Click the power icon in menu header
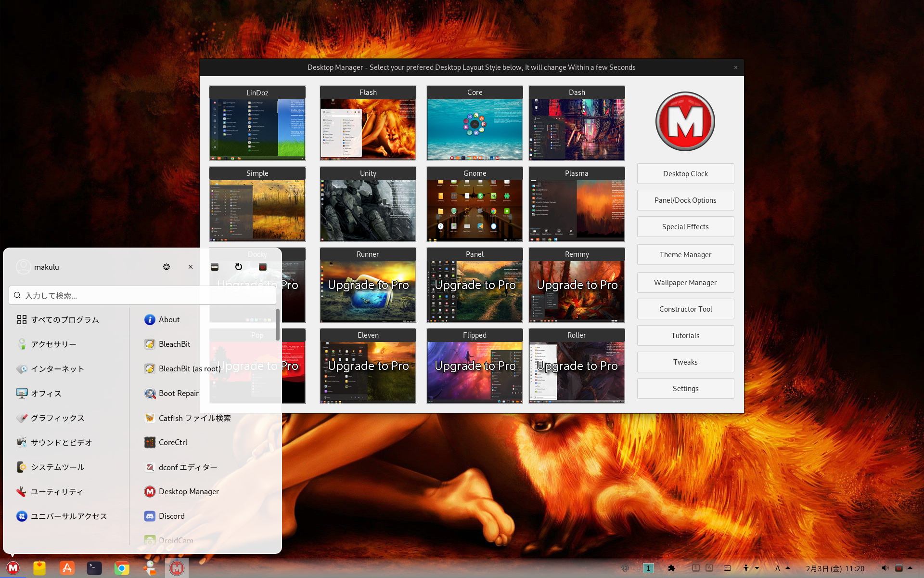This screenshot has width=924, height=578. 239,267
